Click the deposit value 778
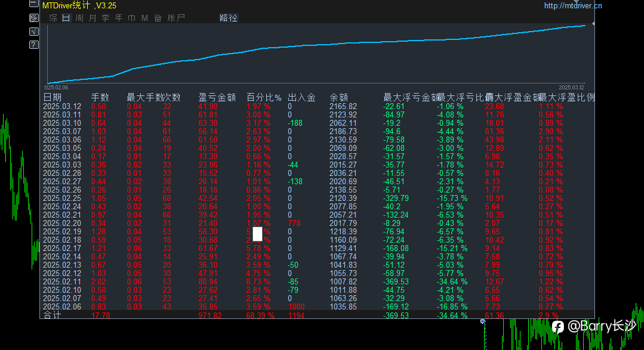Viewport: 644px width, 350px height. (294, 223)
